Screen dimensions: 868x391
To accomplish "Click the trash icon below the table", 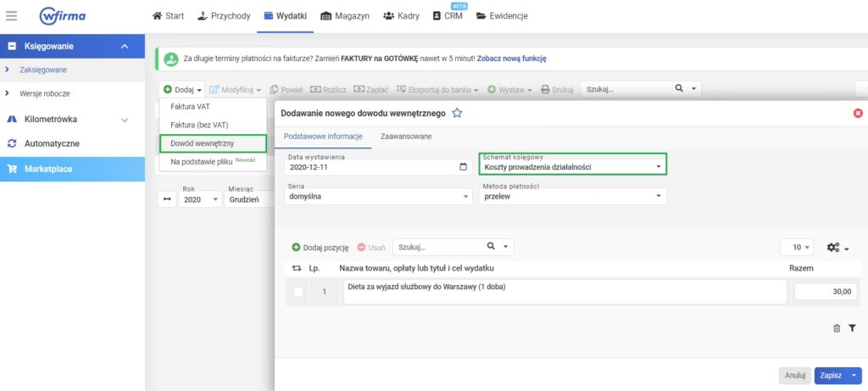I will [837, 328].
